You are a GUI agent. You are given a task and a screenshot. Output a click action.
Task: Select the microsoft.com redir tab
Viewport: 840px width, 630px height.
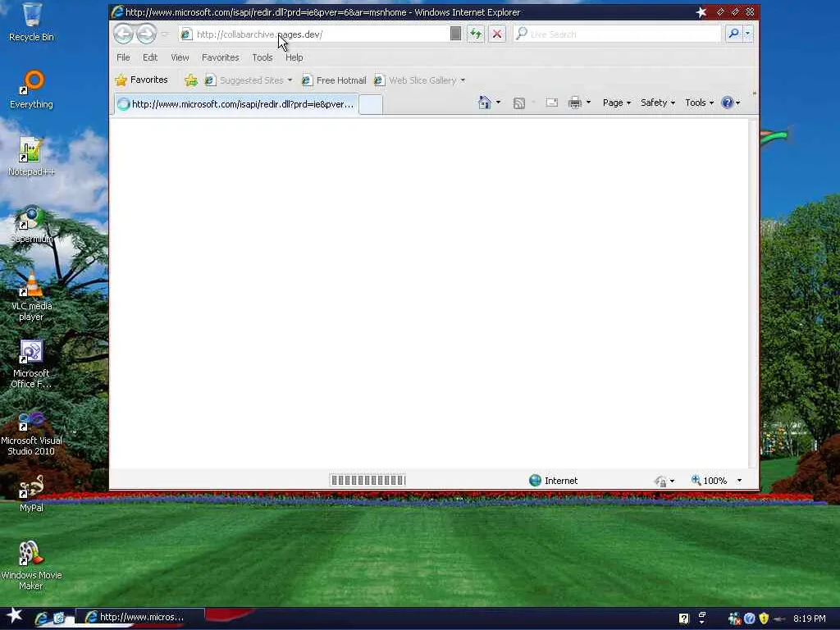[x=235, y=104]
